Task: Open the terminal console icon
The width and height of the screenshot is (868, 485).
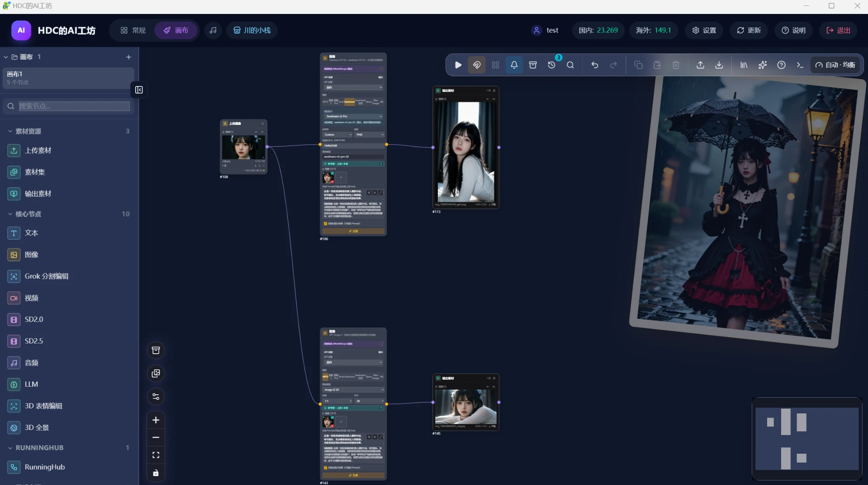Action: point(800,65)
